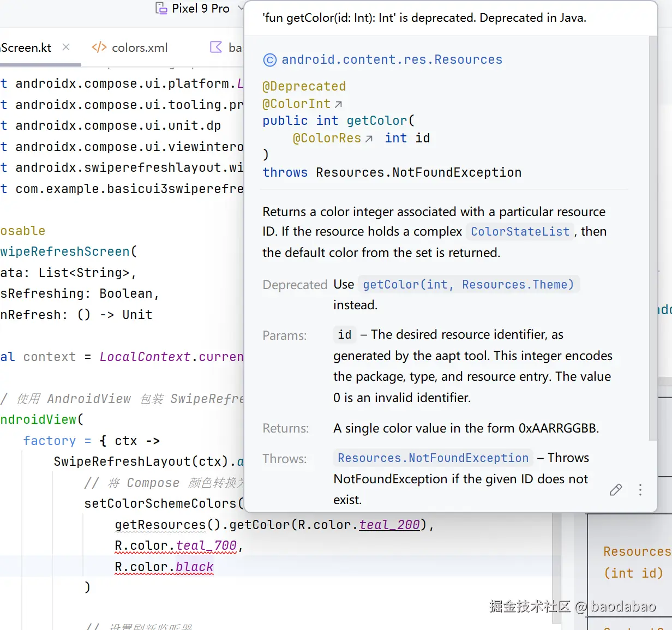Switch to the Screen.kt tab

26,47
